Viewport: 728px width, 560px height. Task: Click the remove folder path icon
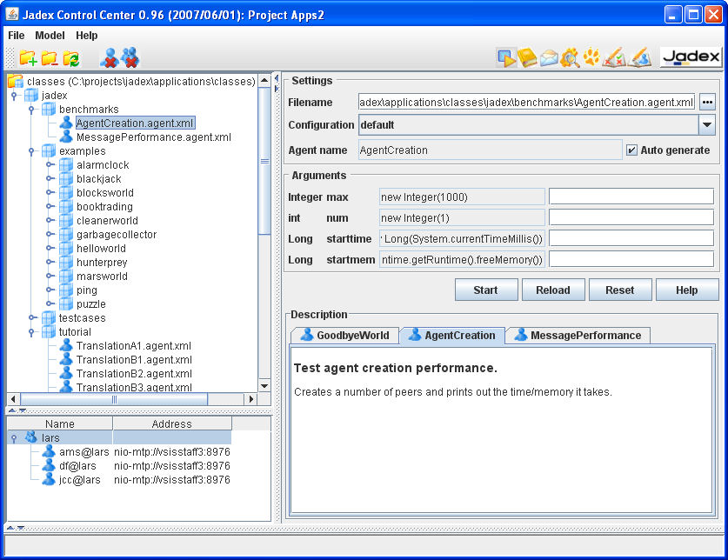point(50,58)
